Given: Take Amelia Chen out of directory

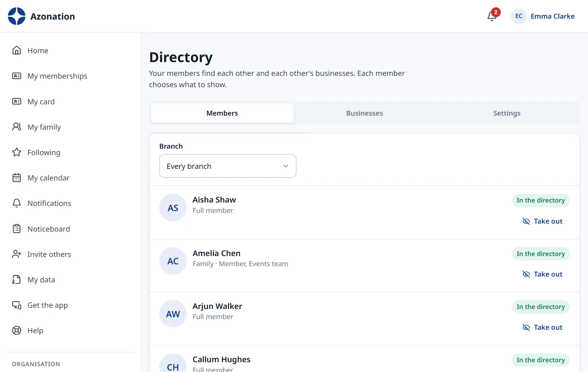Looking at the screenshot, I should (x=542, y=274).
